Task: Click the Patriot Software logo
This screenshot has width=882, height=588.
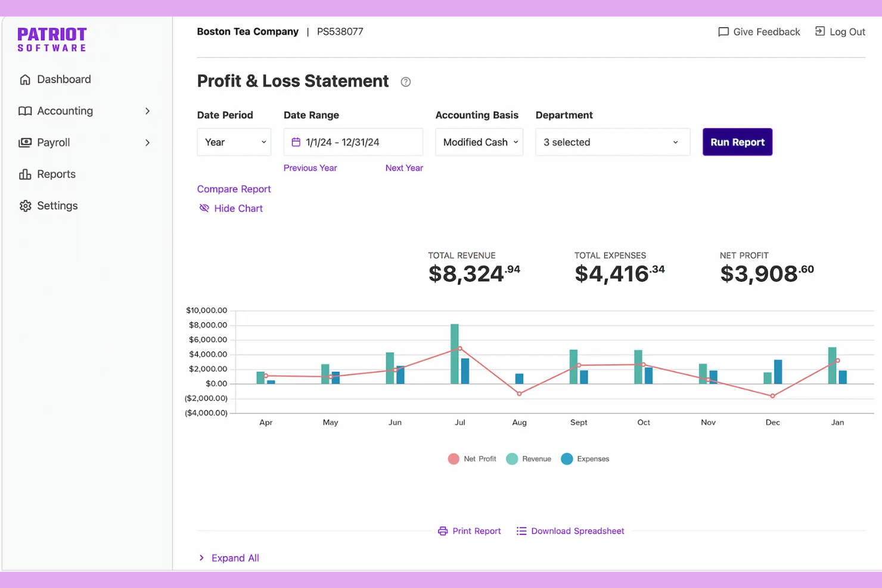Action: (x=52, y=39)
